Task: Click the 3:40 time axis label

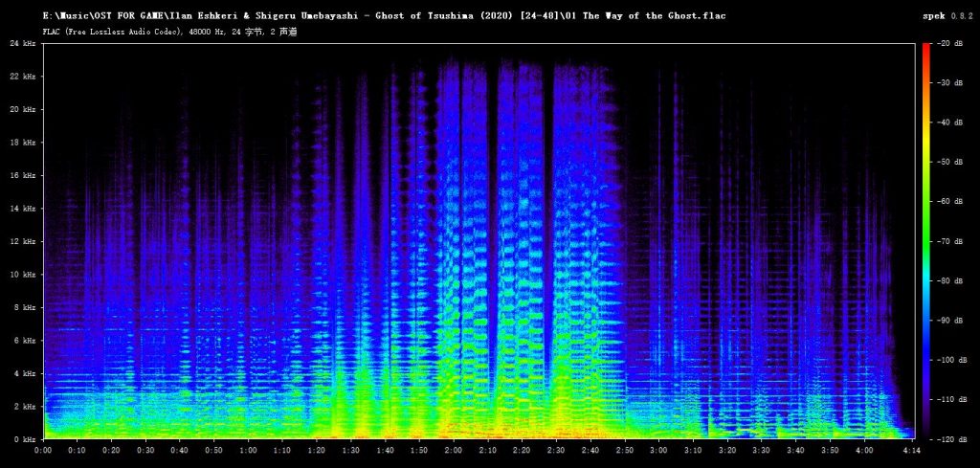Action: pos(795,450)
